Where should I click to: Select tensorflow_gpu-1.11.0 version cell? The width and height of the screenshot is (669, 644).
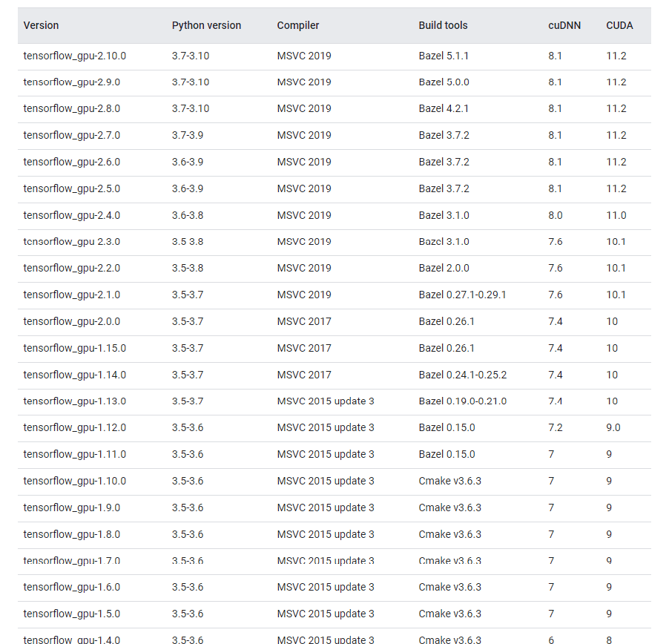75,455
